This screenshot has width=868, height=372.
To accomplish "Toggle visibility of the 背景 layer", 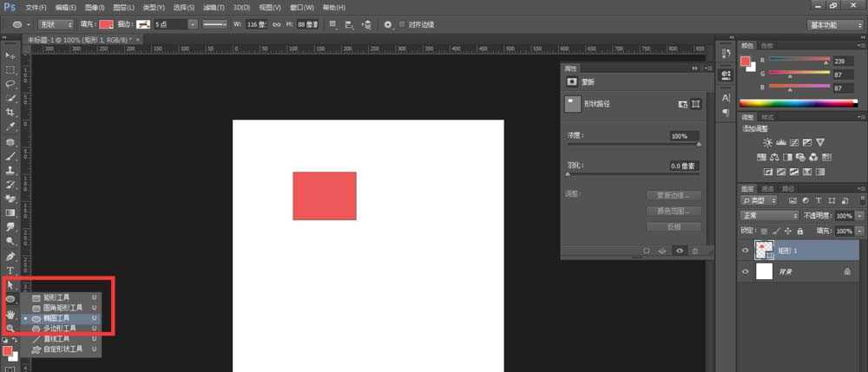I will (745, 271).
